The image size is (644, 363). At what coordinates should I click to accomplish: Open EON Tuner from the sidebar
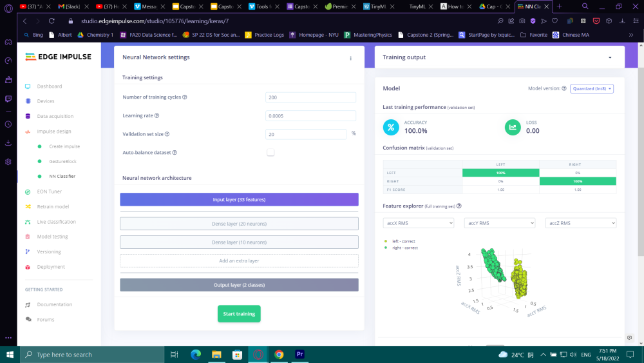point(49,191)
